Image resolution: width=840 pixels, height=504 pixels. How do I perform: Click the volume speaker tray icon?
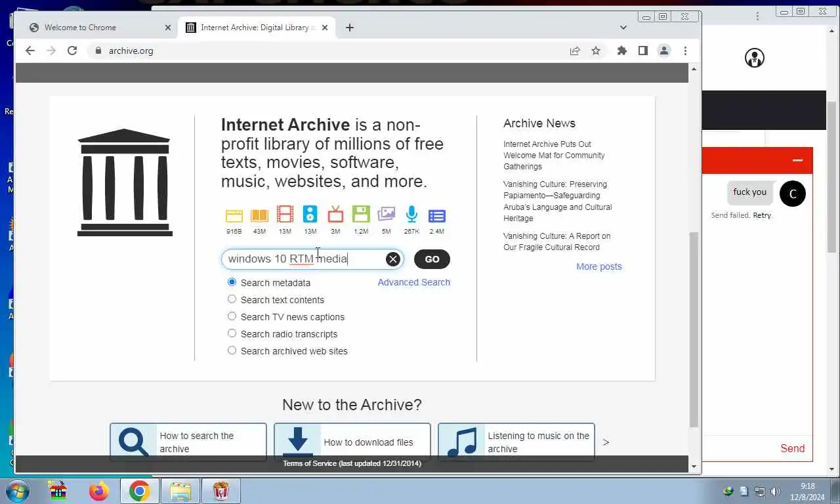click(x=775, y=492)
